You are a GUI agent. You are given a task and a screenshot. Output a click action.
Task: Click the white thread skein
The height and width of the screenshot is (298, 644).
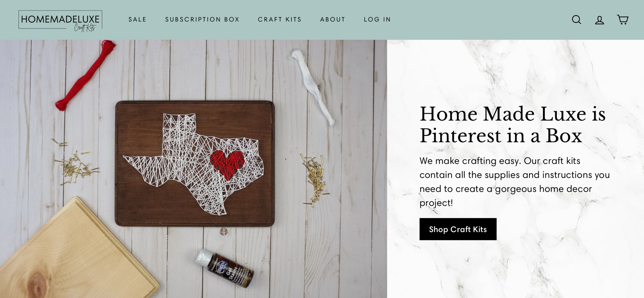(x=312, y=87)
